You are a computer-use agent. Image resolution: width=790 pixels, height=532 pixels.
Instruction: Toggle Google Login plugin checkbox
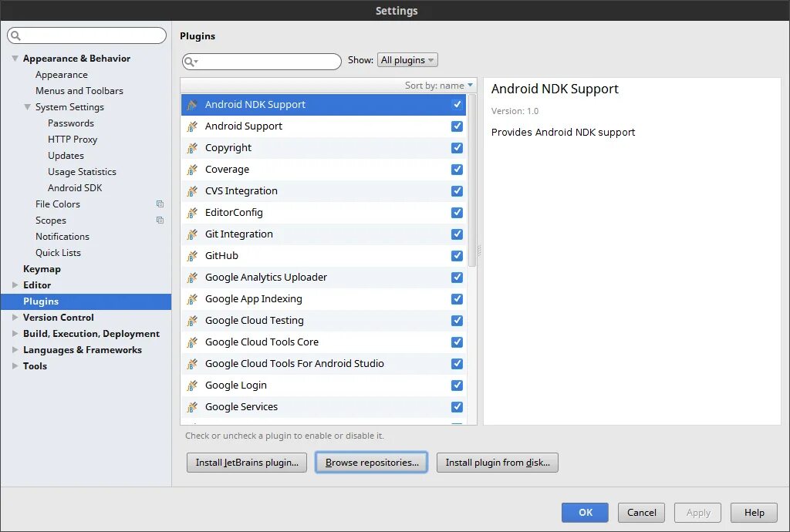click(457, 386)
